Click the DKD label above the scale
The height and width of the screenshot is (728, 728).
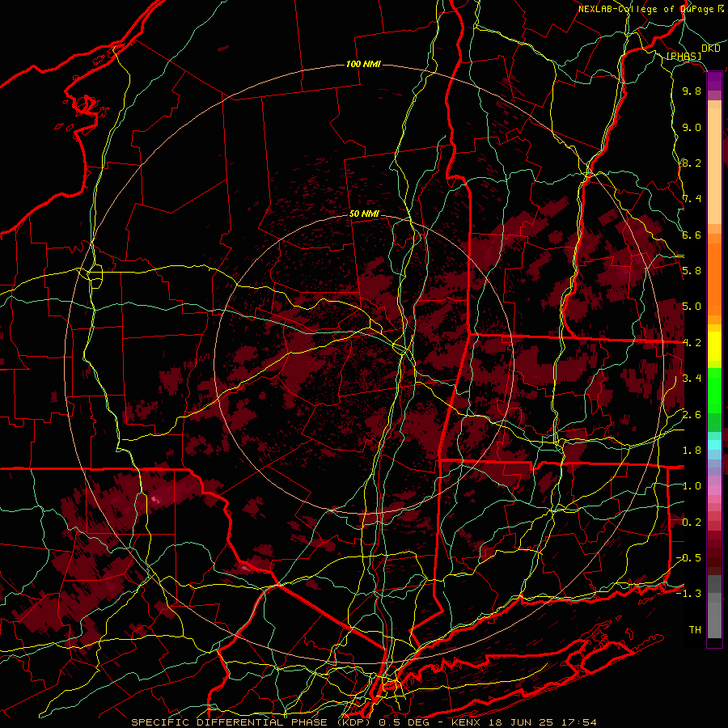711,49
